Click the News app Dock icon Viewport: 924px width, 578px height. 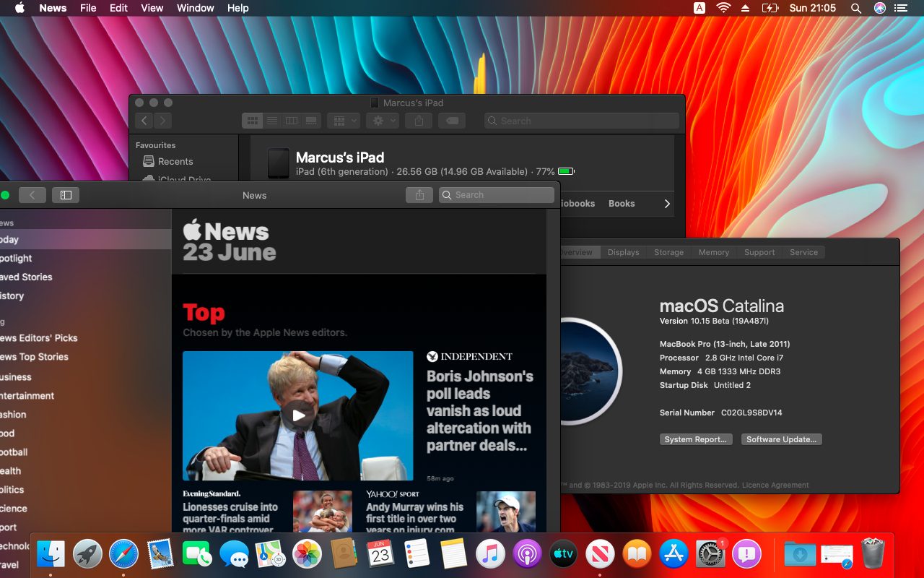pyautogui.click(x=600, y=554)
